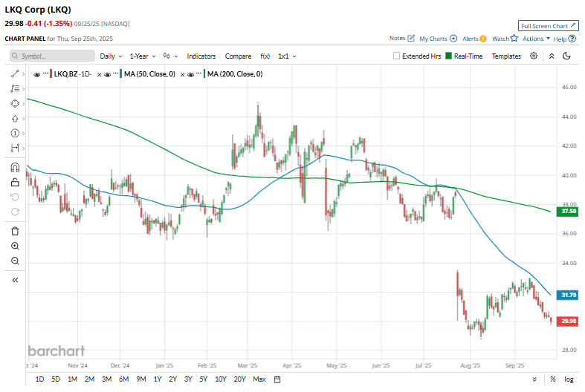Toggle the magnet snap tool

[15, 167]
